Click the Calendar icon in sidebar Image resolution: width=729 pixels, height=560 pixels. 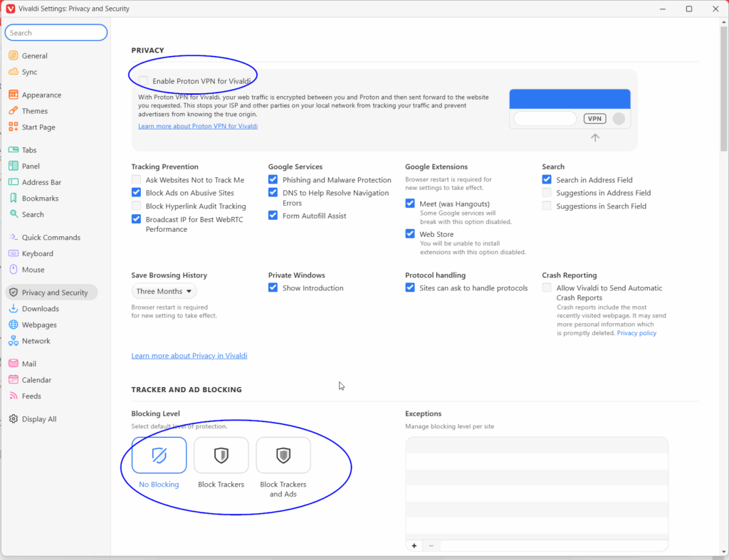(14, 380)
